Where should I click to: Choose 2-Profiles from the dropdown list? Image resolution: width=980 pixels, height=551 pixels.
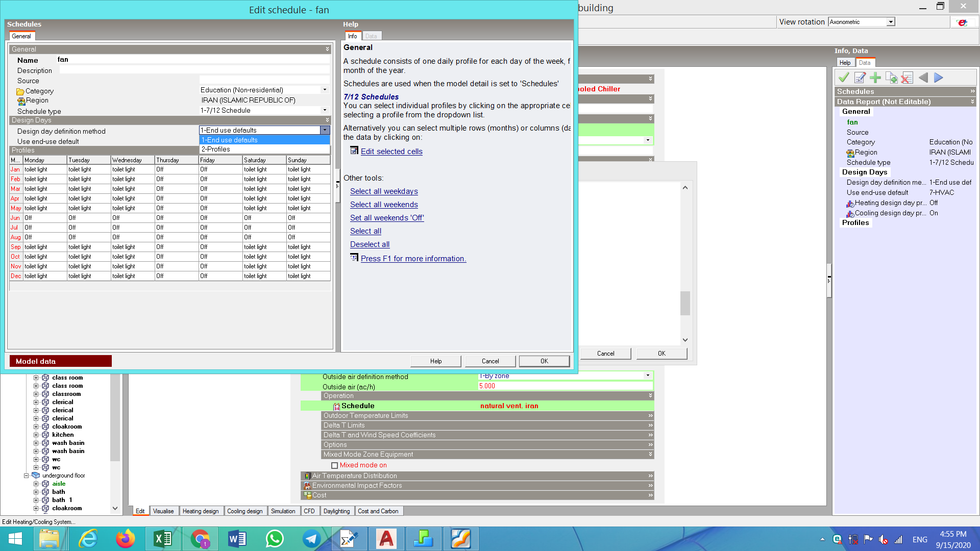pos(264,149)
